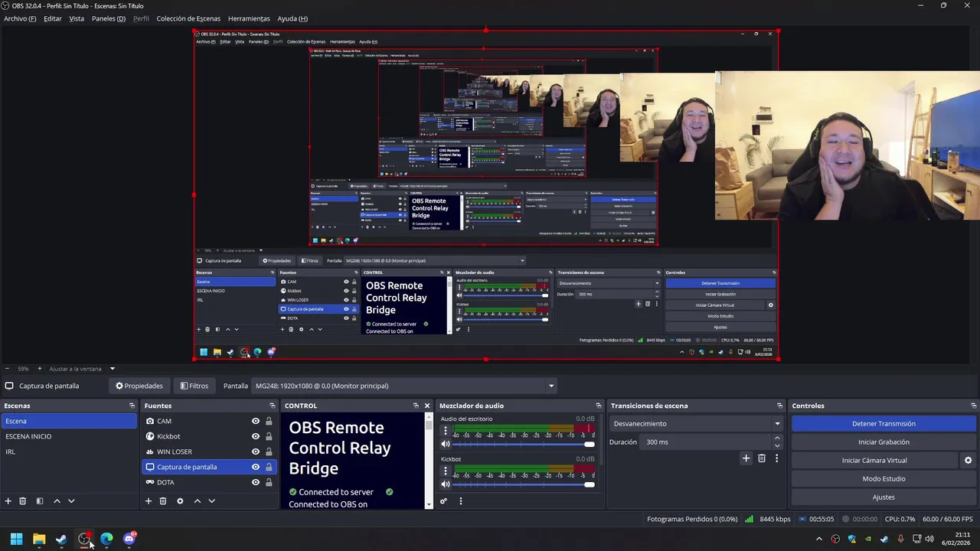Toggle lock on CAM source

pos(269,421)
